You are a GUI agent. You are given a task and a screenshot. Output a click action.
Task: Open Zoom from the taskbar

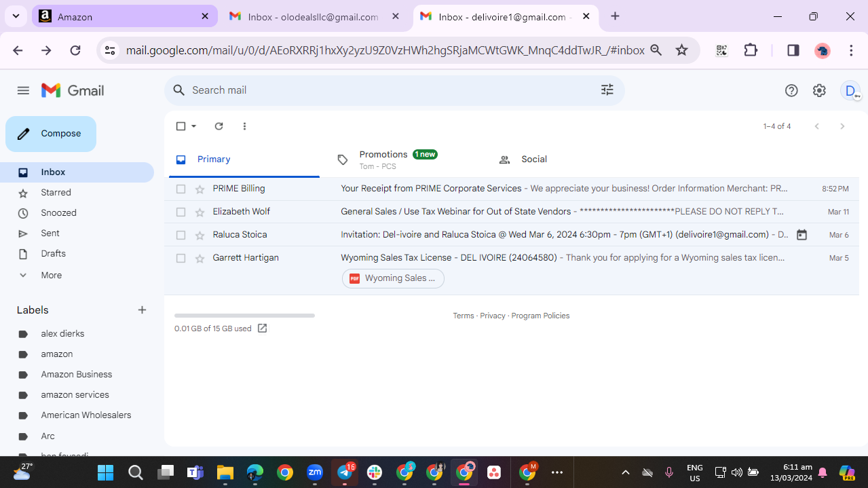point(315,472)
